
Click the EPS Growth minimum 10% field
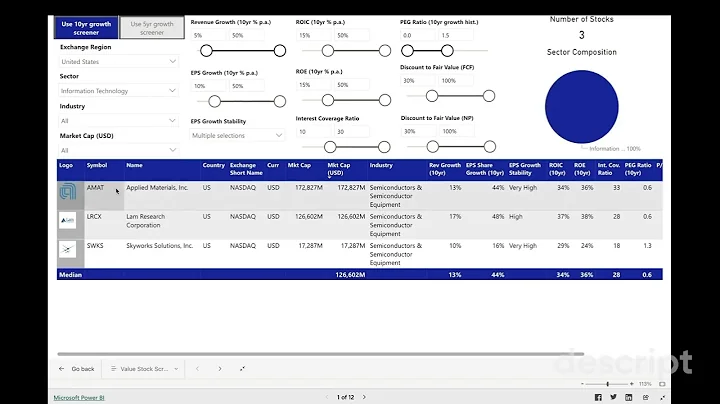click(x=208, y=86)
